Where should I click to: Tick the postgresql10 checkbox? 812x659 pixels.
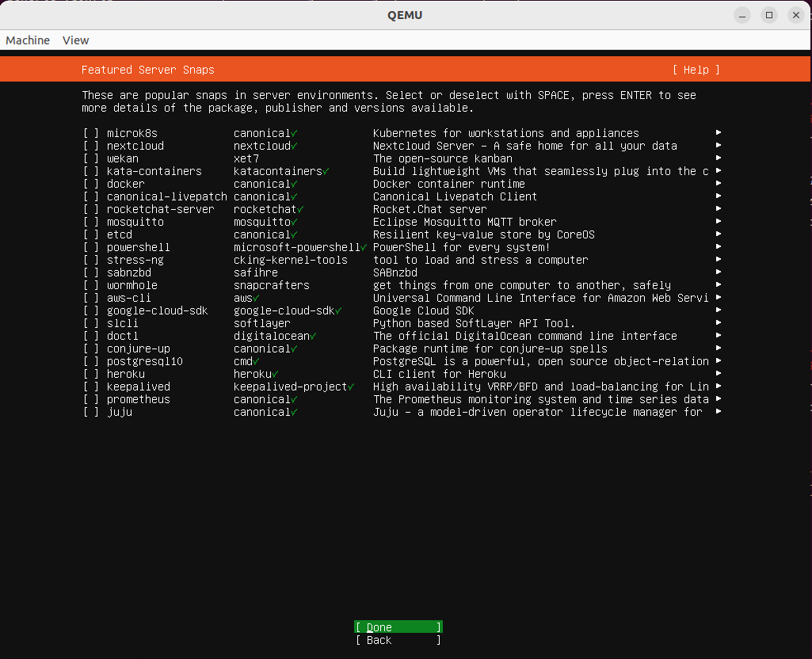coord(91,361)
